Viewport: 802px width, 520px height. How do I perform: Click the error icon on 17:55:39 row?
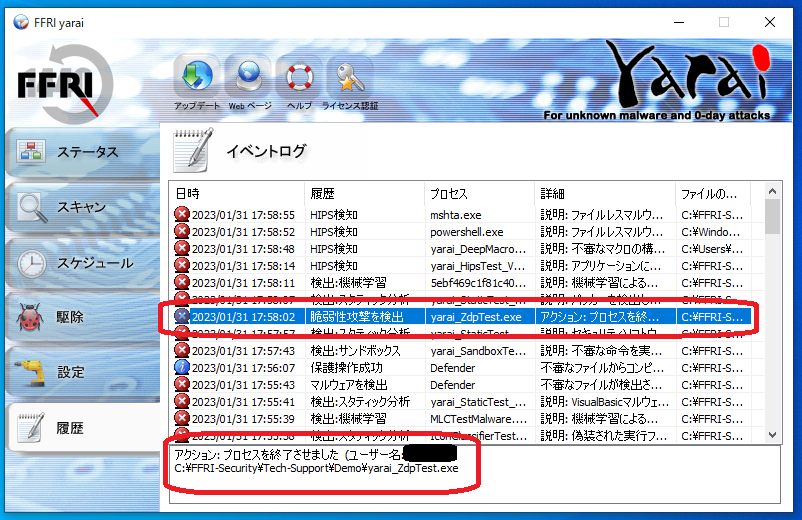182,418
